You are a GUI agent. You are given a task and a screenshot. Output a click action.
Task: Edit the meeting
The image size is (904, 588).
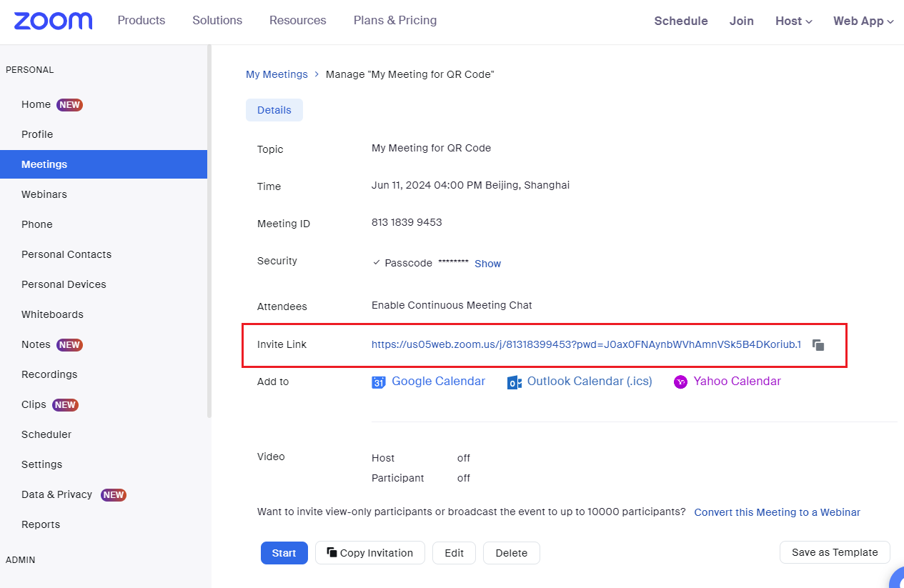455,553
